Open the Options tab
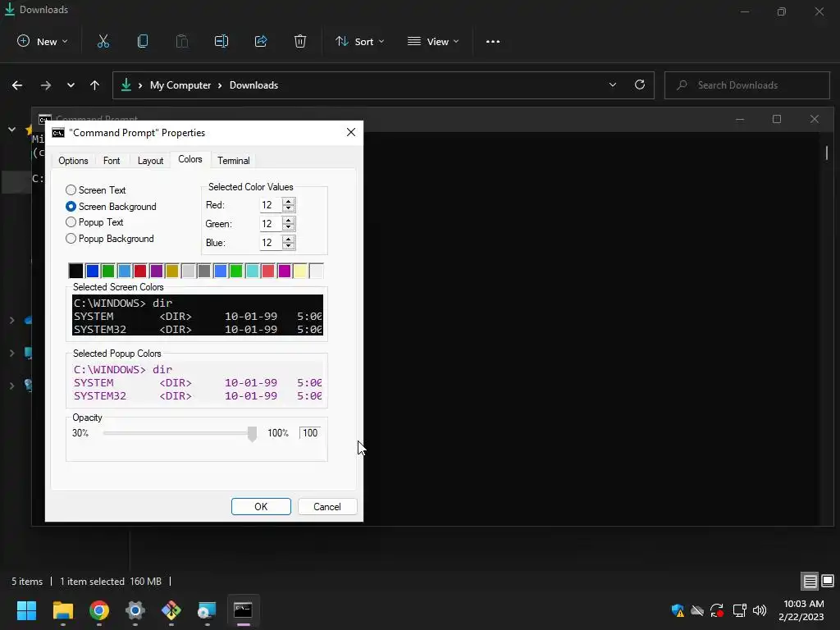Image resolution: width=840 pixels, height=630 pixels. click(x=73, y=161)
